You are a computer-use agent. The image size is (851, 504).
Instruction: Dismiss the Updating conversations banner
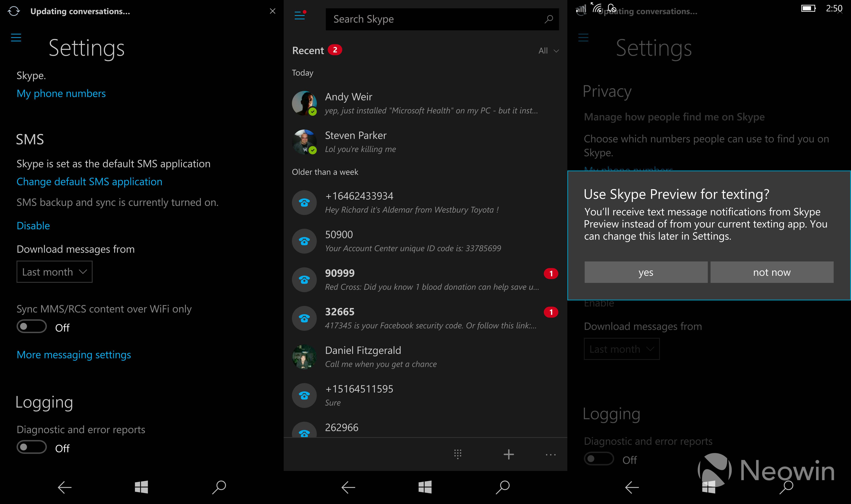point(272,11)
